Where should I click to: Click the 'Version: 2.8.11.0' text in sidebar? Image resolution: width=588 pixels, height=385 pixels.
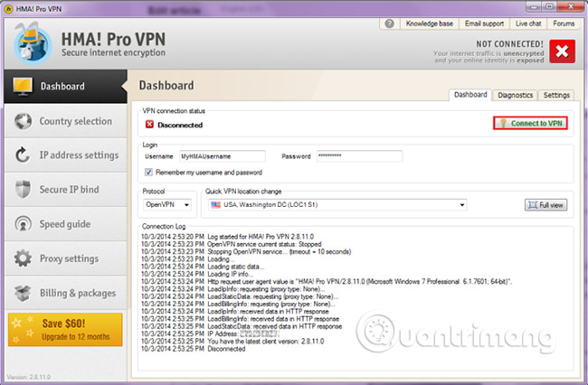tap(29, 377)
